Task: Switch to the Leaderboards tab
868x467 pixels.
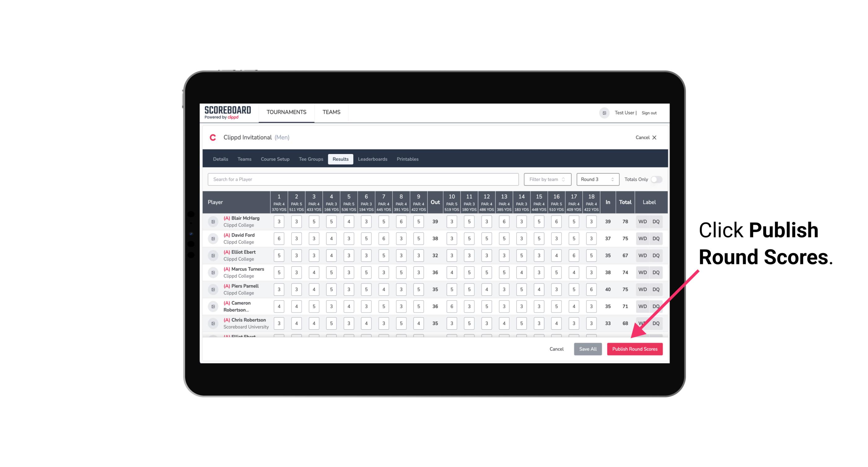Action: (x=372, y=159)
